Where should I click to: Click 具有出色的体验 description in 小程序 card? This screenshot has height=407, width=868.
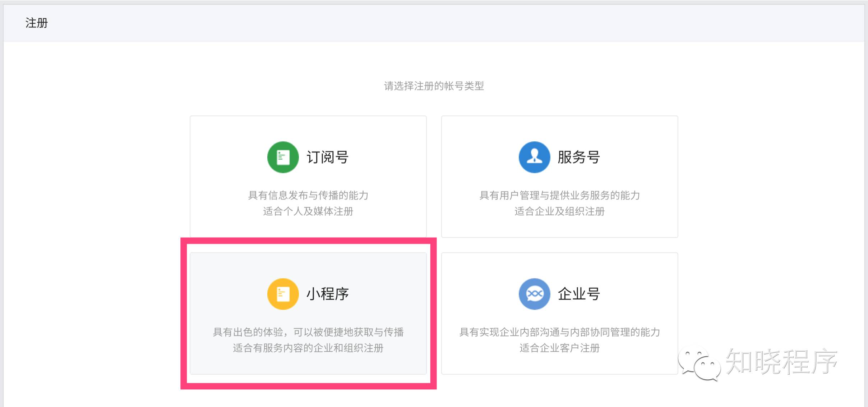click(x=308, y=332)
